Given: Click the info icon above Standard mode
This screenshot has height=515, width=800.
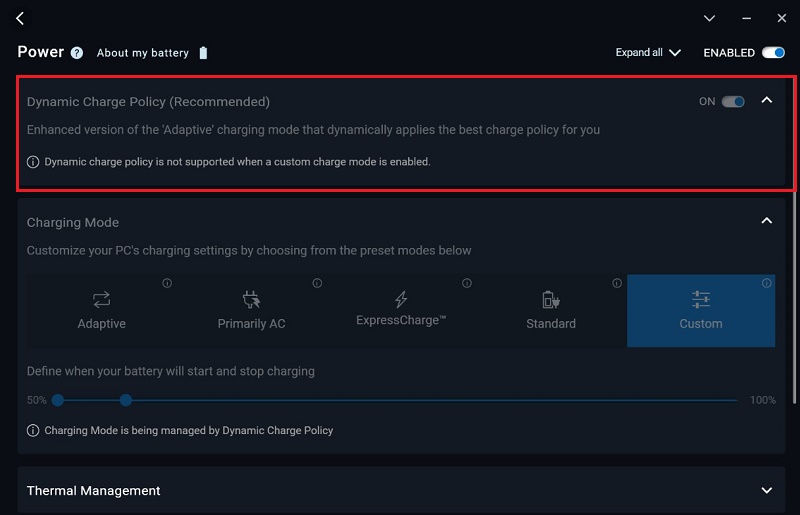Looking at the screenshot, I should 617,283.
